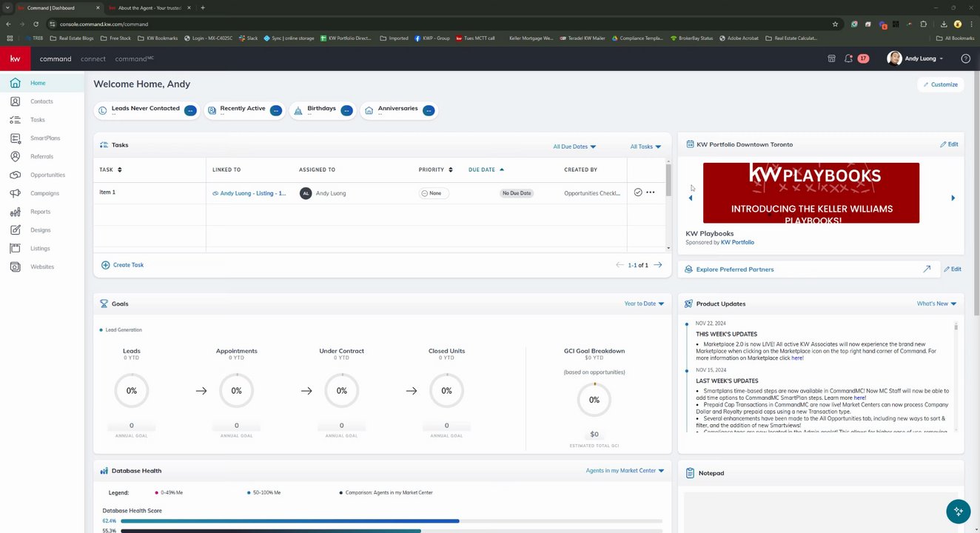Click Create Task

pos(123,265)
